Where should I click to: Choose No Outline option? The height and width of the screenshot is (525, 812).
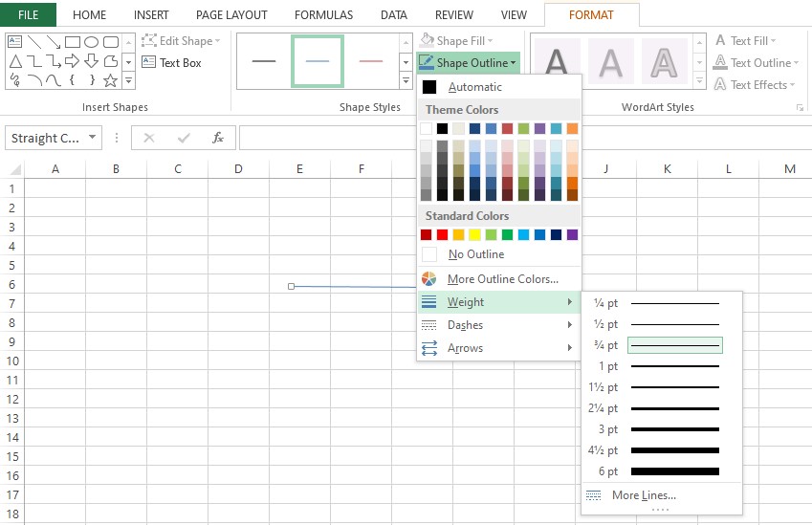tap(499, 254)
